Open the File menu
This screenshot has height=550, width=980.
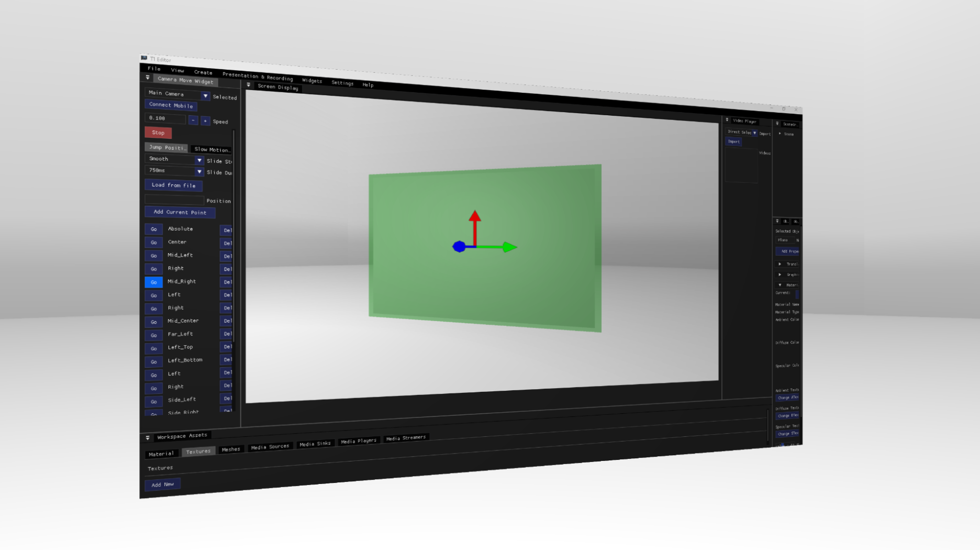coord(154,69)
